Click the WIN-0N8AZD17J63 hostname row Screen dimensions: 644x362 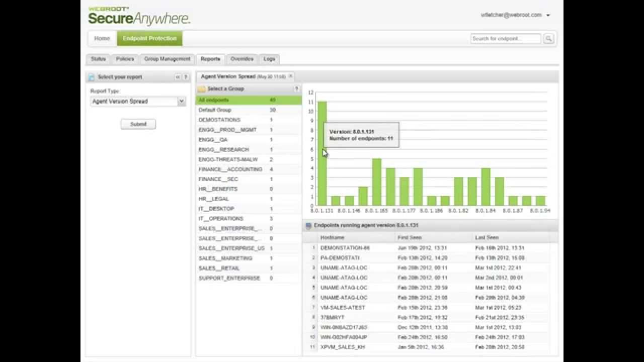tap(430, 327)
